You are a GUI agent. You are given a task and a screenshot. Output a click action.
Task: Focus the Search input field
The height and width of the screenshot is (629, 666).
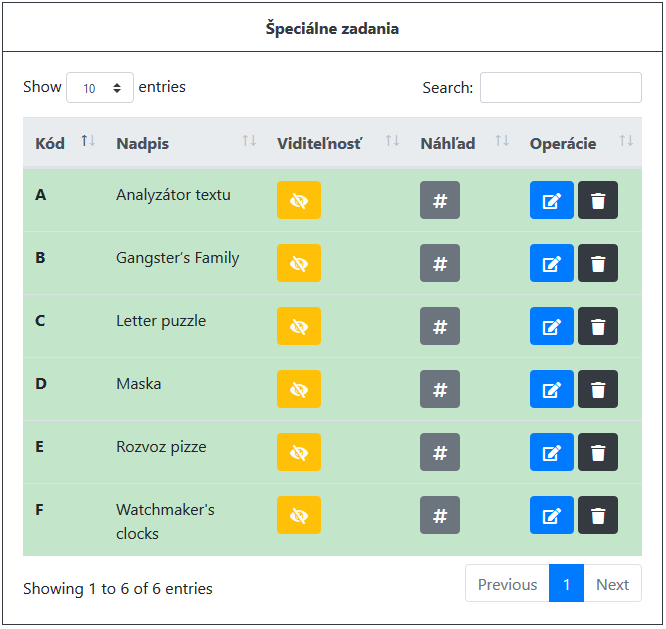tap(561, 87)
